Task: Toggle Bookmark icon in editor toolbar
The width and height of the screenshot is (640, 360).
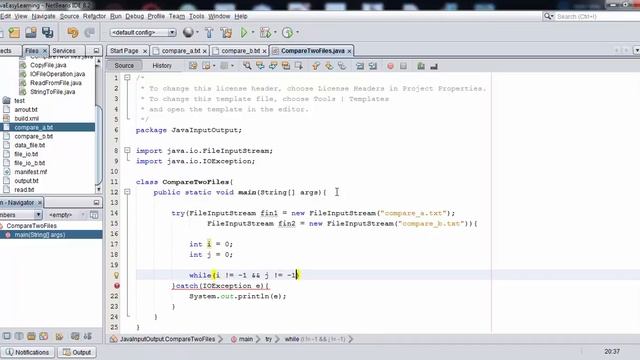Action: (342, 66)
